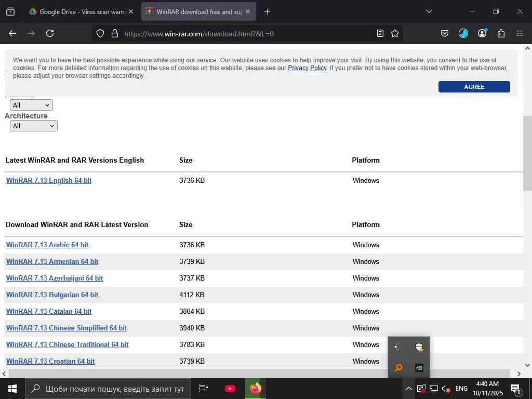Switch ENG input language indicator
This screenshot has height=399, width=532.
[461, 389]
